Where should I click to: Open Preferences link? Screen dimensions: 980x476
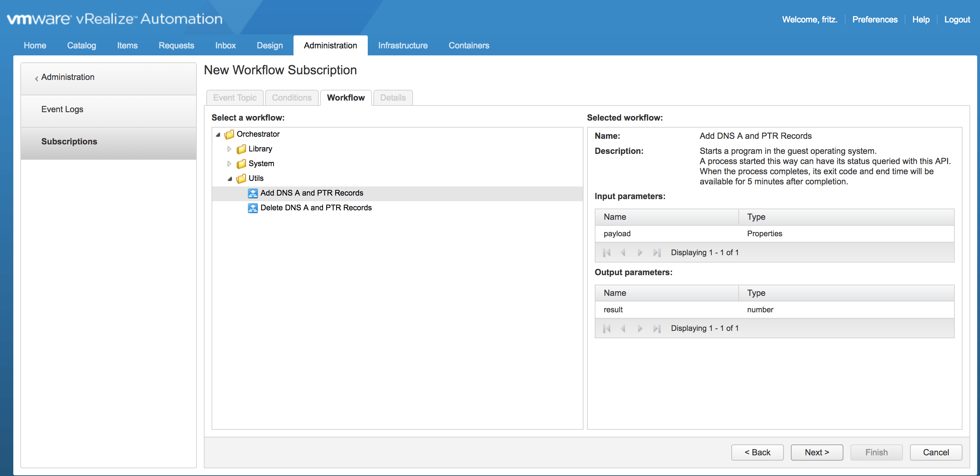pos(875,19)
